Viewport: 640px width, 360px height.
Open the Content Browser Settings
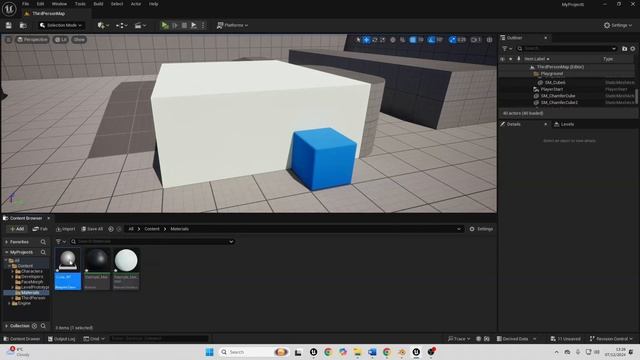point(481,229)
